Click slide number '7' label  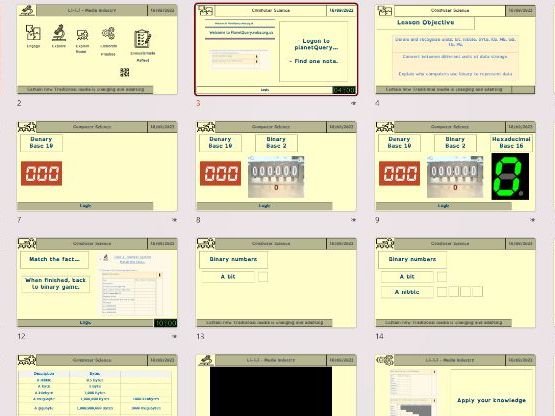tap(19, 220)
